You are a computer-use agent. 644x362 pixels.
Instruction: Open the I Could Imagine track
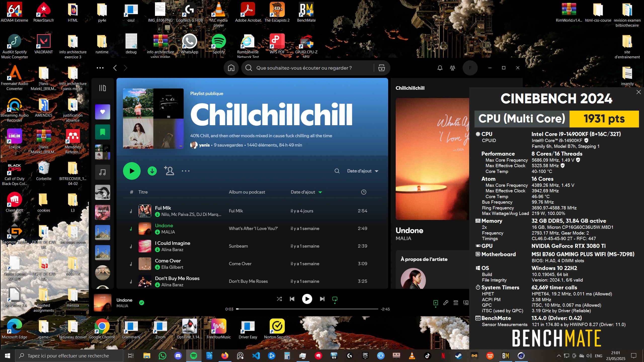pos(173,243)
